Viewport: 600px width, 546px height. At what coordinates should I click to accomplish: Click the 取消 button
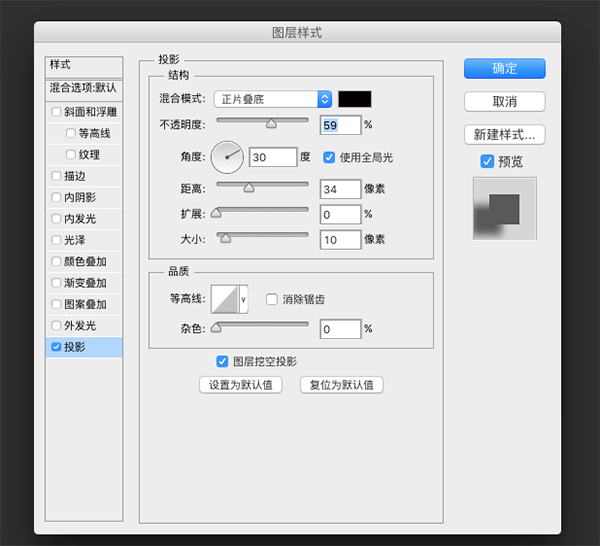coord(504,102)
